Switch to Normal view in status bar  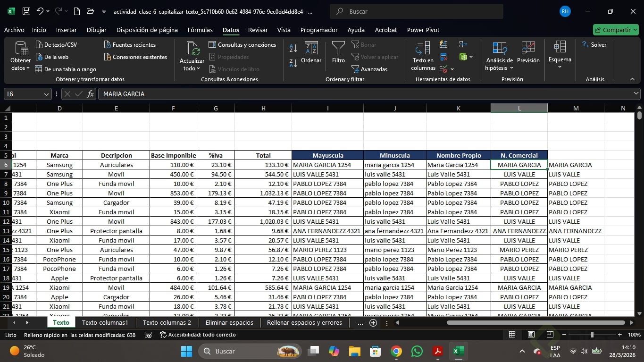tap(512, 335)
